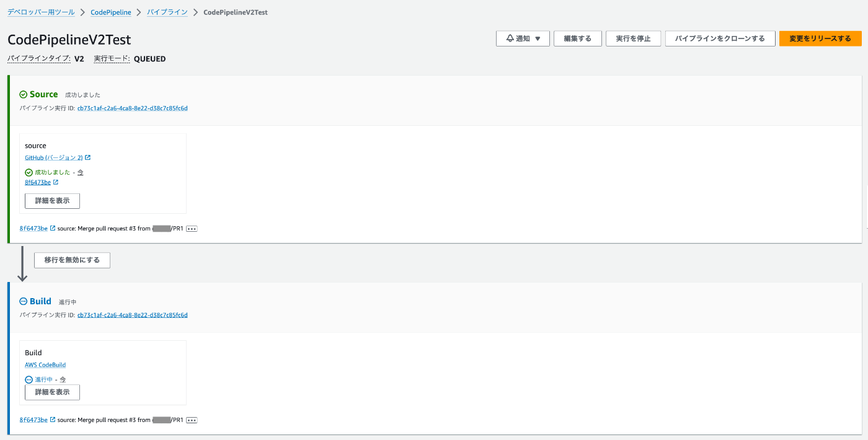This screenshot has height=440, width=868.
Task: Open the AWS CodeBuild link
Action: click(x=45, y=365)
